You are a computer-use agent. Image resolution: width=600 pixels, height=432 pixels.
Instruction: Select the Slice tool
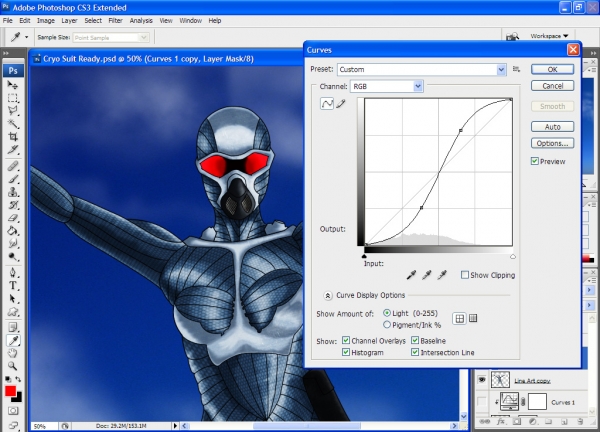13,150
